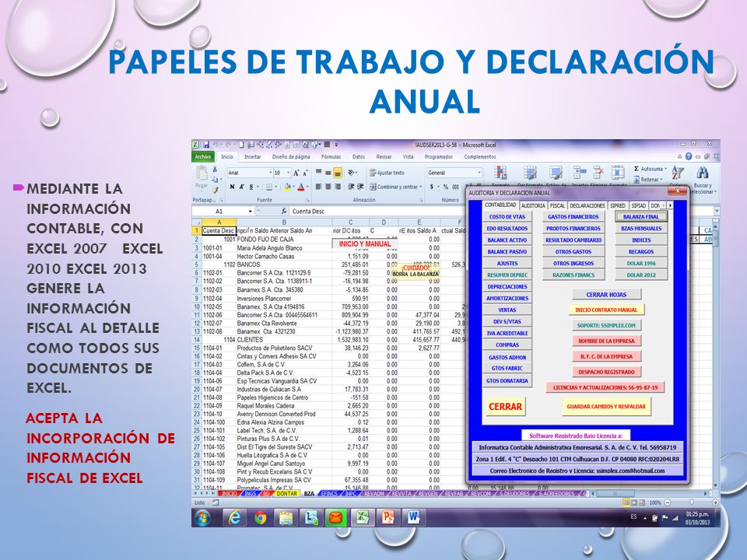Viewport: 747px width, 560px height.
Task: Click the zoom slider in the status bar
Action: tap(691, 502)
